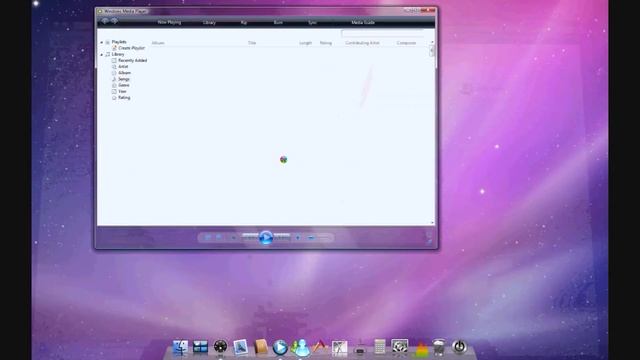The height and width of the screenshot is (360, 640).
Task: Select Year in the library tree
Action: point(122,91)
